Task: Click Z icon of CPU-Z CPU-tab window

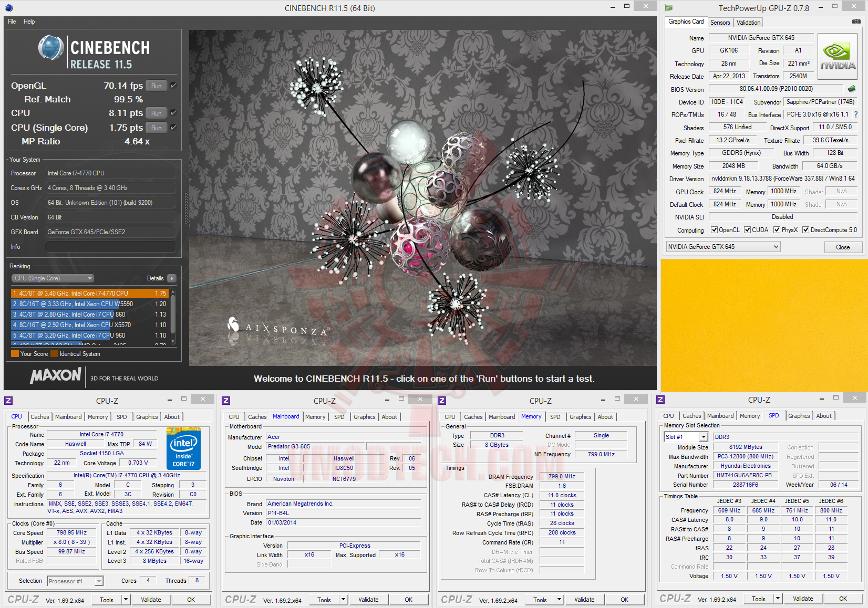Action: tap(8, 401)
